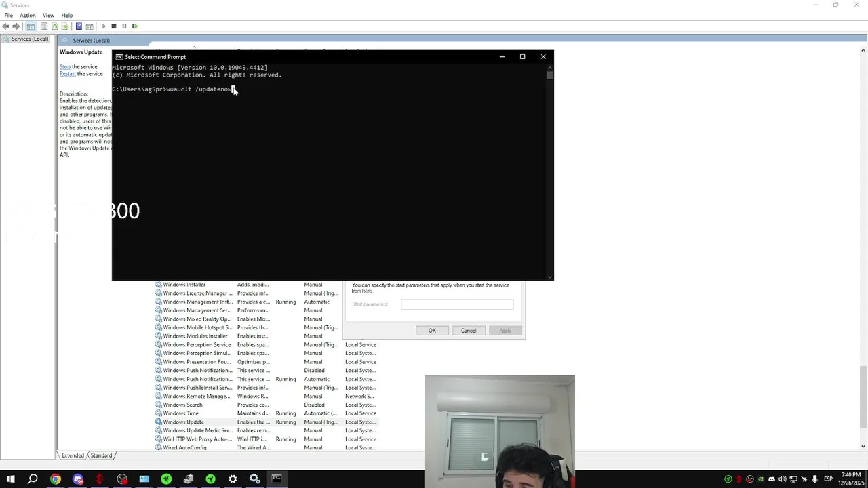Click the Pause Service toolbar icon
Viewport: 868px width, 488px height.
click(124, 26)
